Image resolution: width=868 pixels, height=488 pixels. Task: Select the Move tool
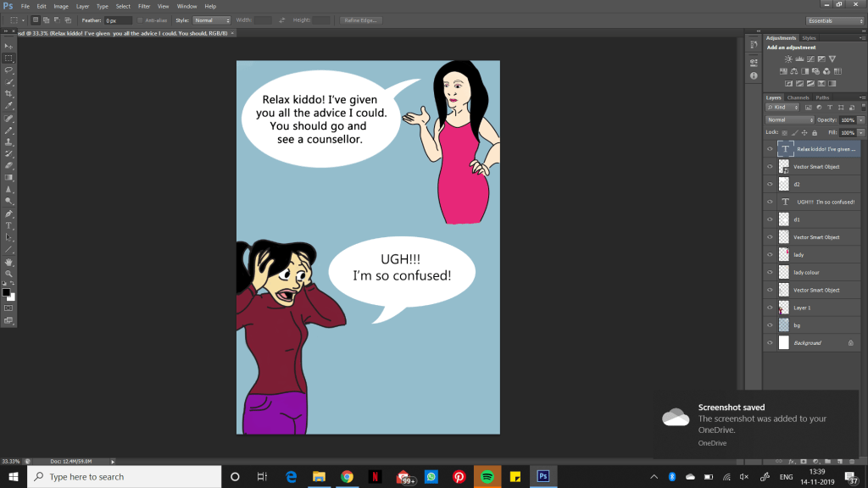click(x=8, y=46)
